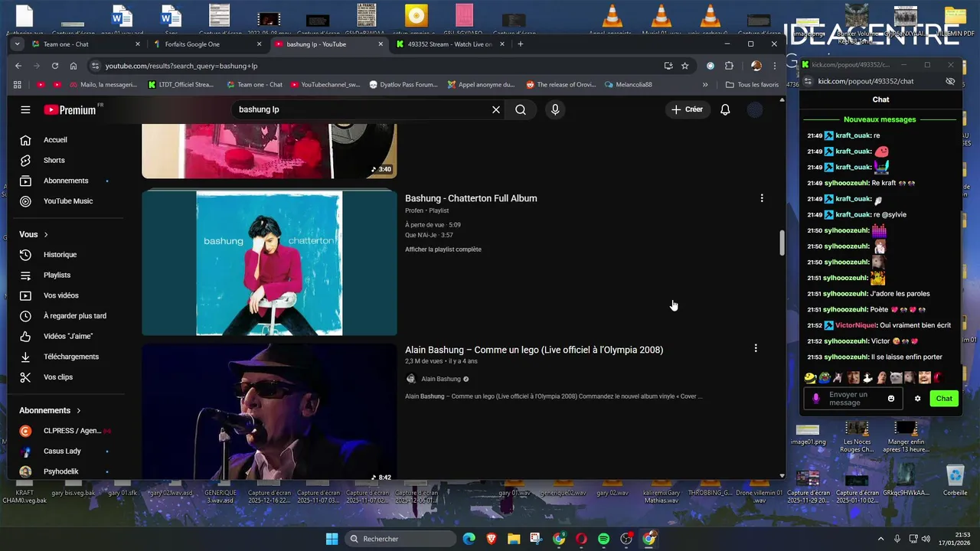Open YouTube notifications bell
The width and height of the screenshot is (980, 551).
[725, 109]
